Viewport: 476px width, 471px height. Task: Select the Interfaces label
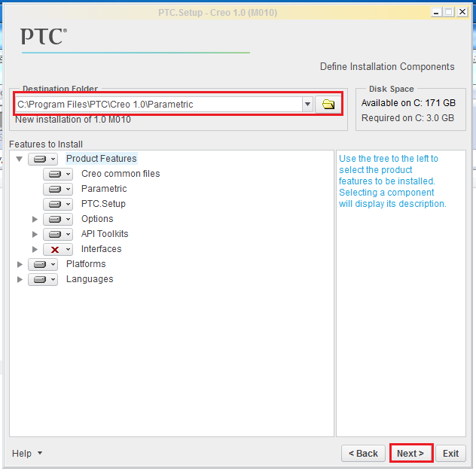pyautogui.click(x=101, y=249)
